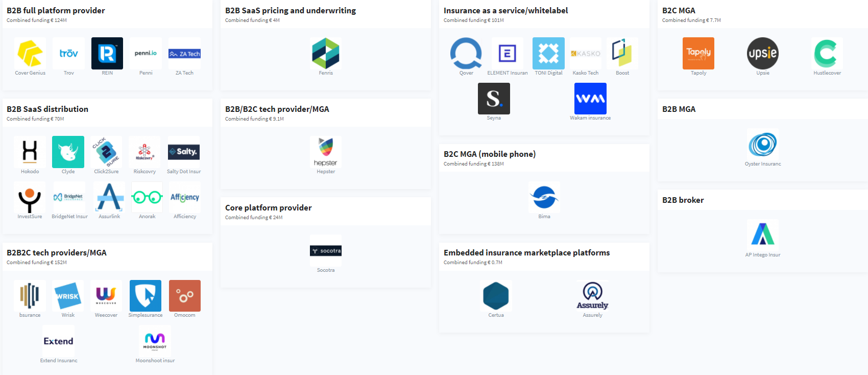Select the Afficiency logo
This screenshot has width=868, height=375.
[185, 197]
